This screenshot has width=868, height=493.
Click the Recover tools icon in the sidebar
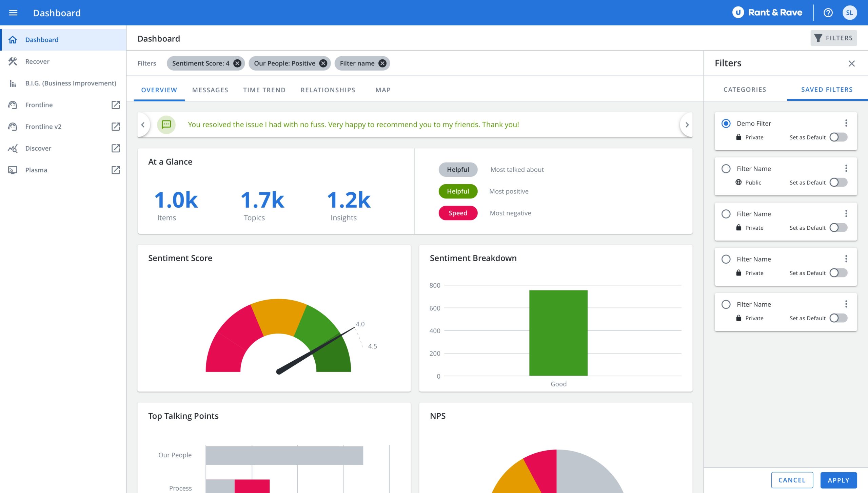click(x=13, y=61)
